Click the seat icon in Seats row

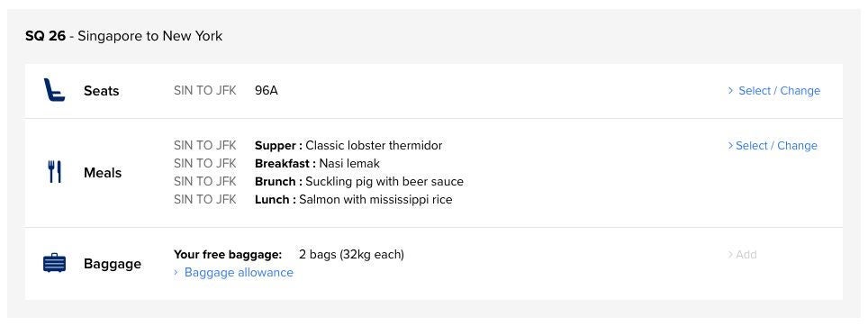(54, 90)
